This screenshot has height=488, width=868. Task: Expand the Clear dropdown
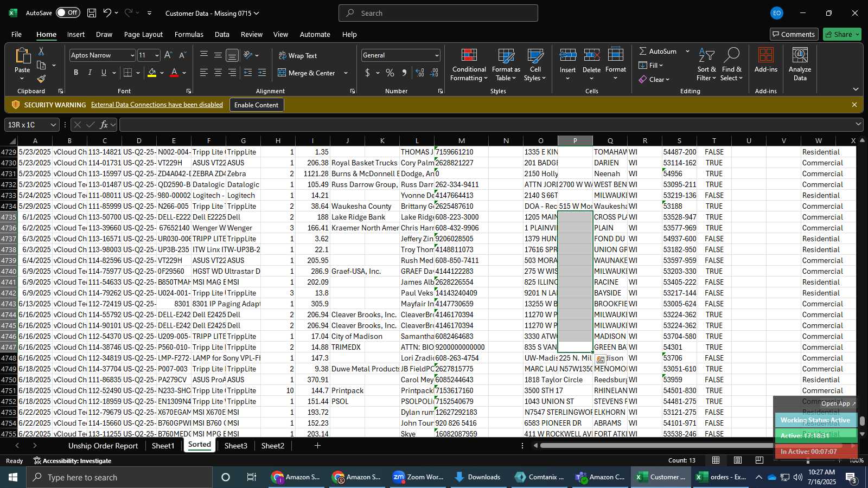[x=667, y=80]
